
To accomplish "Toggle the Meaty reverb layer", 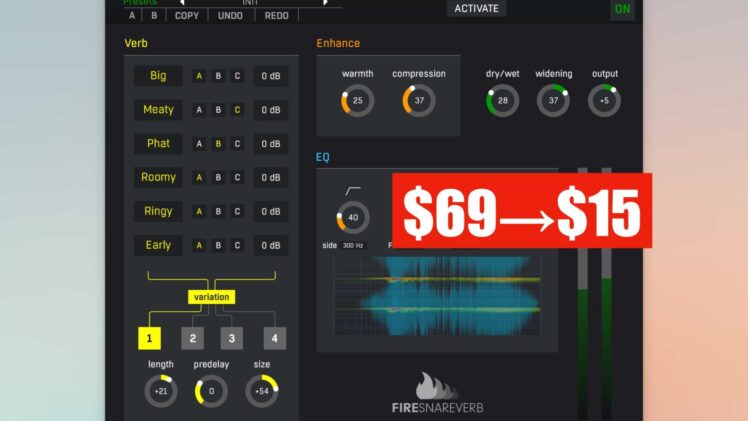I will point(158,110).
